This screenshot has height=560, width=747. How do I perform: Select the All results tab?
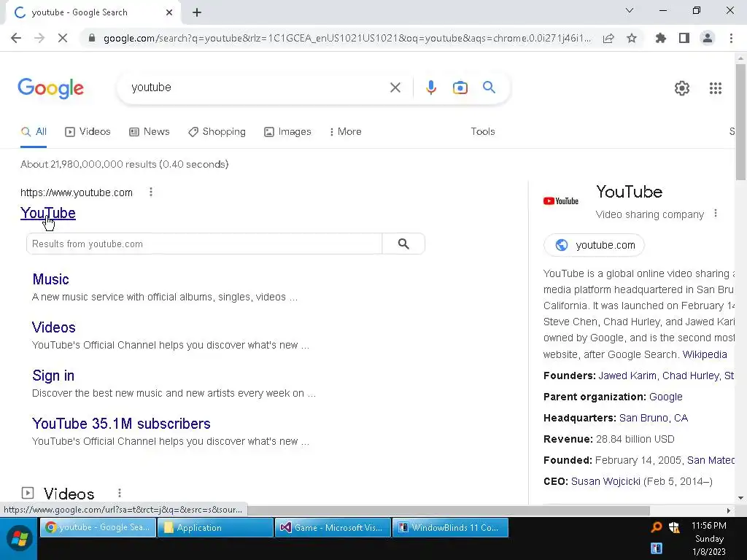pyautogui.click(x=34, y=132)
